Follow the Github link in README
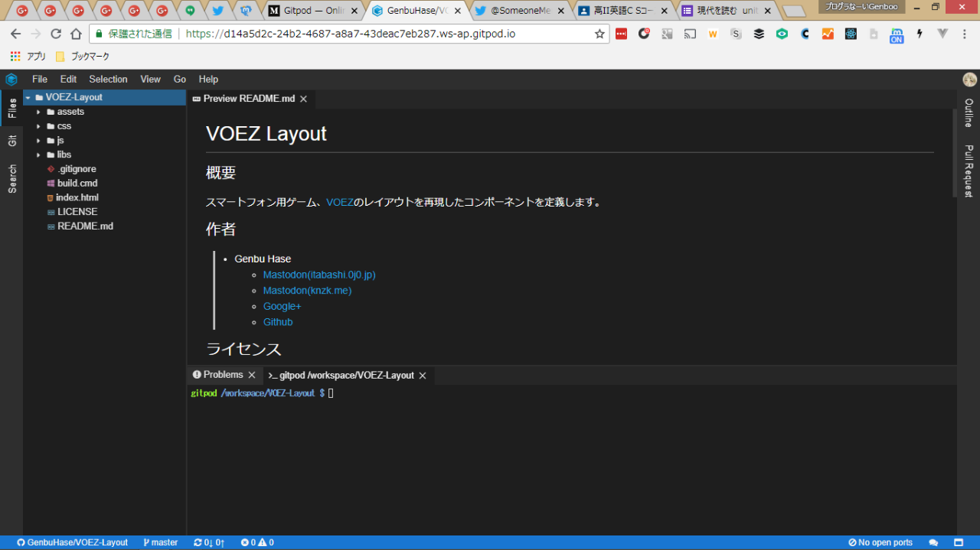The width and height of the screenshot is (980, 550). (278, 322)
